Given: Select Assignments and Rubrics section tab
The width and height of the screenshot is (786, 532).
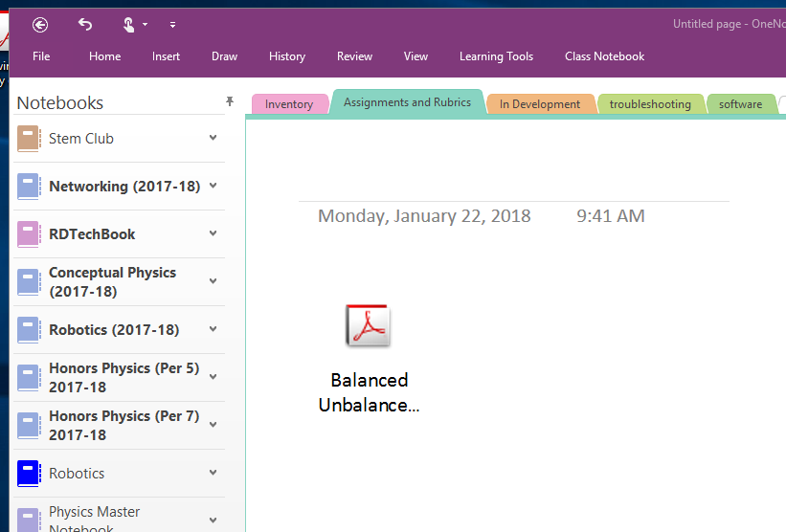Looking at the screenshot, I should coord(407,102).
